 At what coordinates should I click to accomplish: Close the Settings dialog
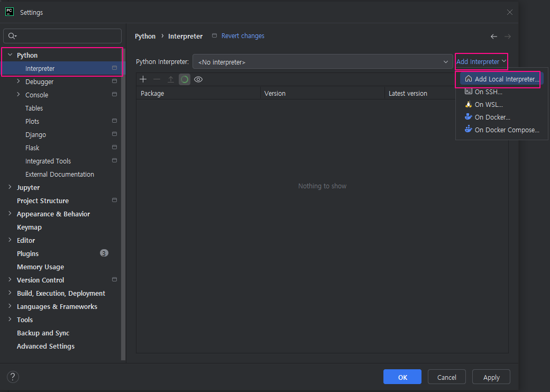[510, 12]
